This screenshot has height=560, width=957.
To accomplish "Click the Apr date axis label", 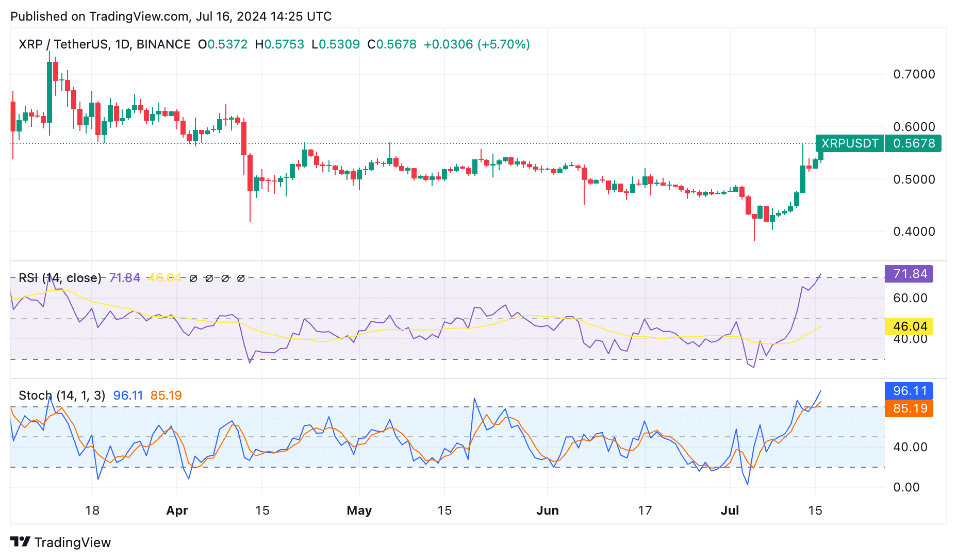I will (x=177, y=510).
